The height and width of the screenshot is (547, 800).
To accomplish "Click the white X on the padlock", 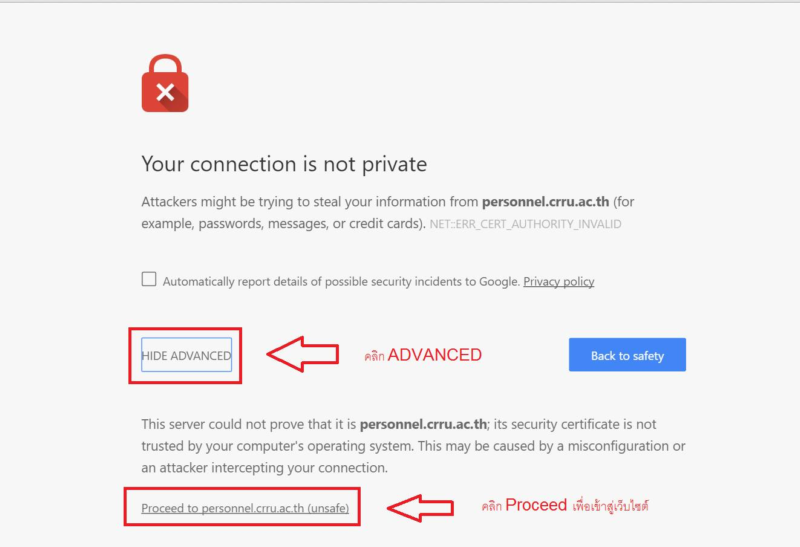I will point(165,94).
